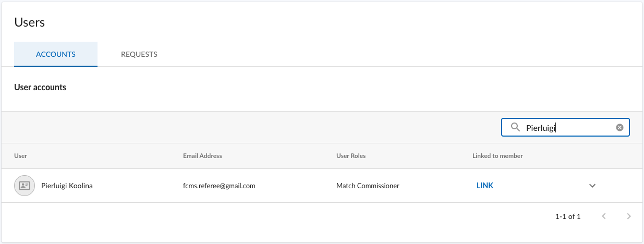Image resolution: width=644 pixels, height=244 pixels.
Task: Go to the previous page arrow
Action: (604, 216)
